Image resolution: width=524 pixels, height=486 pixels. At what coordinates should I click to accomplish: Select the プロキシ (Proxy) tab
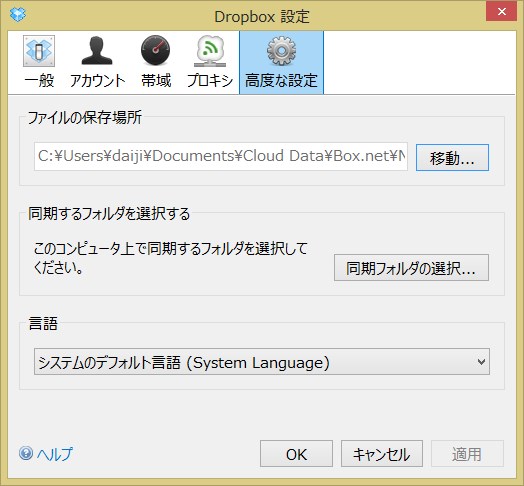210,63
